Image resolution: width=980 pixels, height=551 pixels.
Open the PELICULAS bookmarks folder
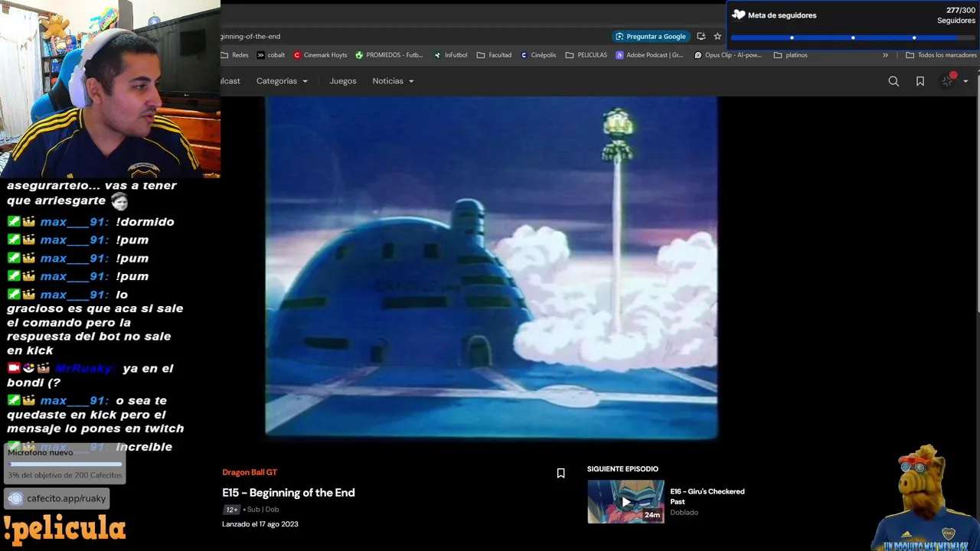[x=586, y=55]
